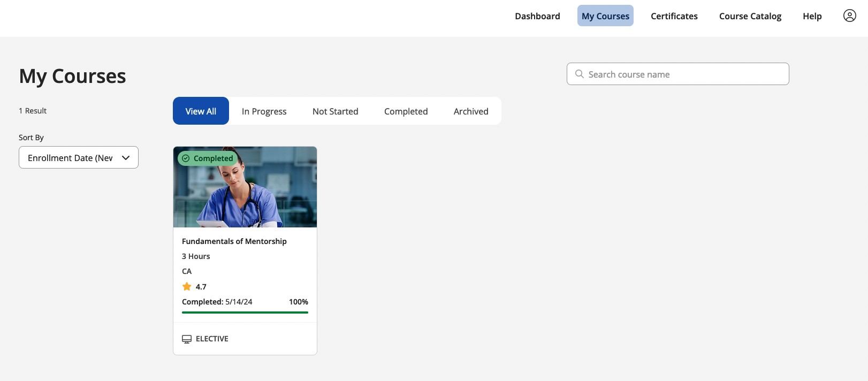Click the star rating icon on course card
The image size is (868, 381).
[x=187, y=286]
